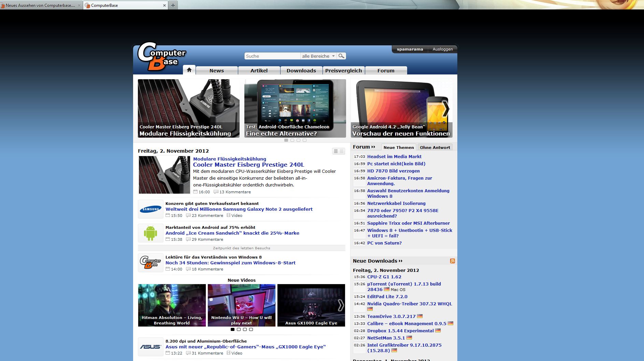Click comment icon beside 29 Kommentare
The image size is (644, 361).
point(188,239)
